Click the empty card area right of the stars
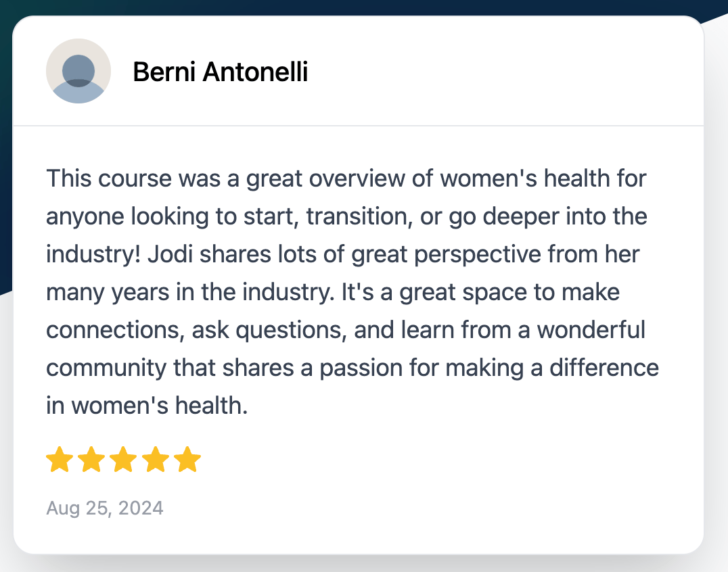728x572 pixels. click(x=446, y=459)
